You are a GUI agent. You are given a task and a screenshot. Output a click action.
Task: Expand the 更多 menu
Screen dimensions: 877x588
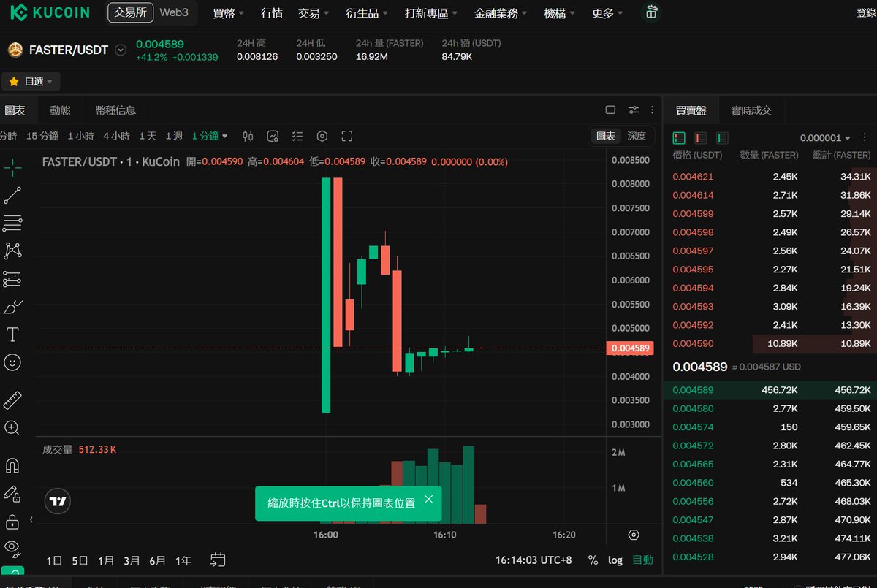(607, 13)
